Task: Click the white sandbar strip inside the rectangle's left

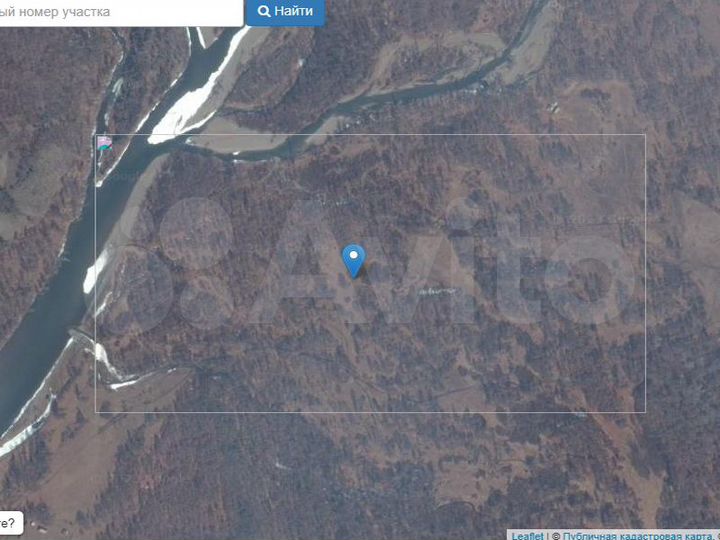Action: (x=95, y=272)
